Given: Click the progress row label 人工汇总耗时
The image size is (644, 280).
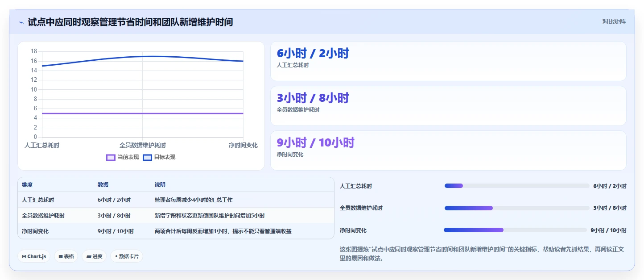Looking at the screenshot, I should (x=356, y=186).
